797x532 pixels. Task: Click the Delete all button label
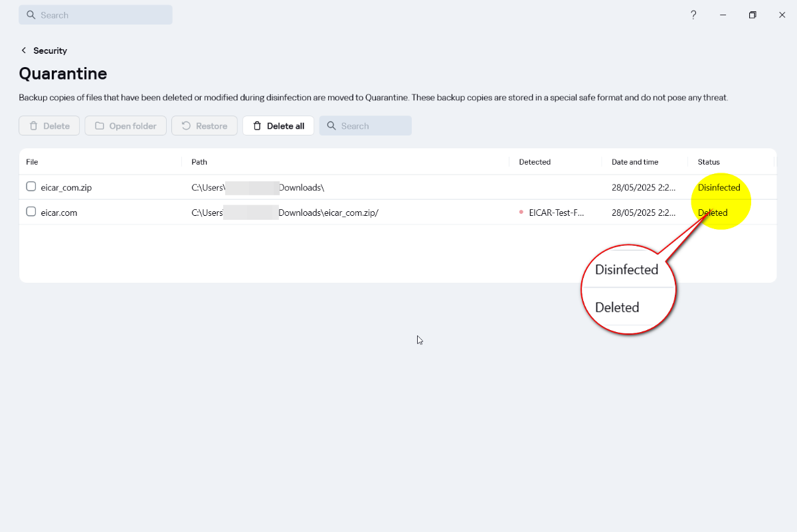[x=286, y=126]
